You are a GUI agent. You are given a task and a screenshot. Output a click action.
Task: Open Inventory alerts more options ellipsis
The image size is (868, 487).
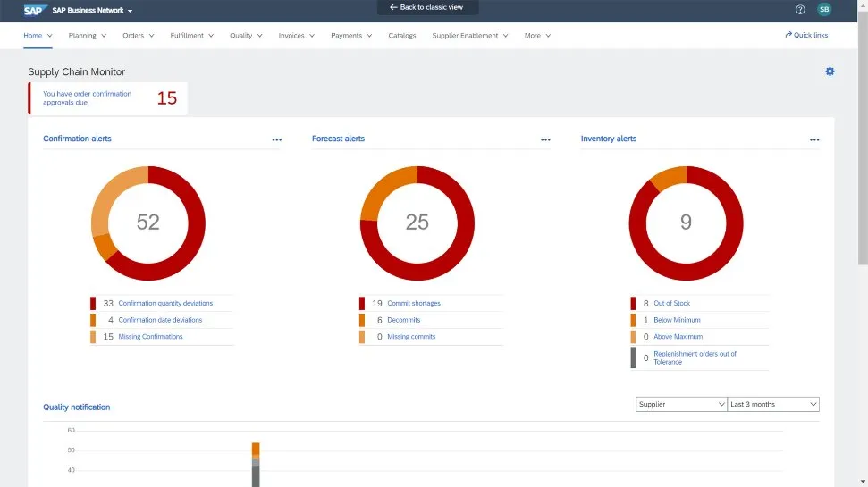coord(814,139)
